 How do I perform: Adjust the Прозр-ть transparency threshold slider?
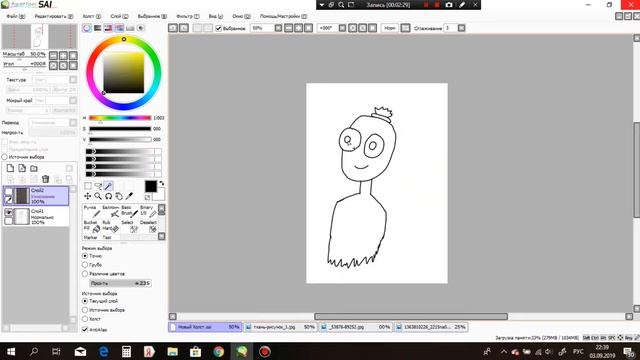tap(120, 283)
